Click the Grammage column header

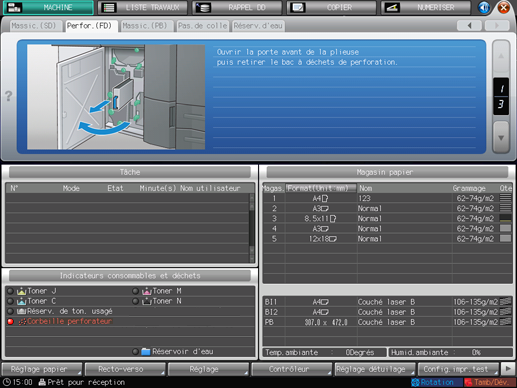469,188
